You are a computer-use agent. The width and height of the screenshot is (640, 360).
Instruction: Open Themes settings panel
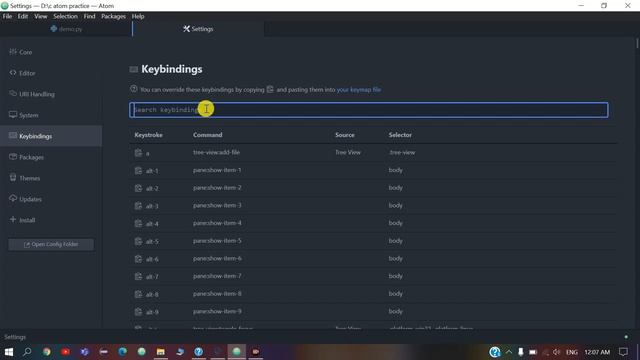[51, 178]
